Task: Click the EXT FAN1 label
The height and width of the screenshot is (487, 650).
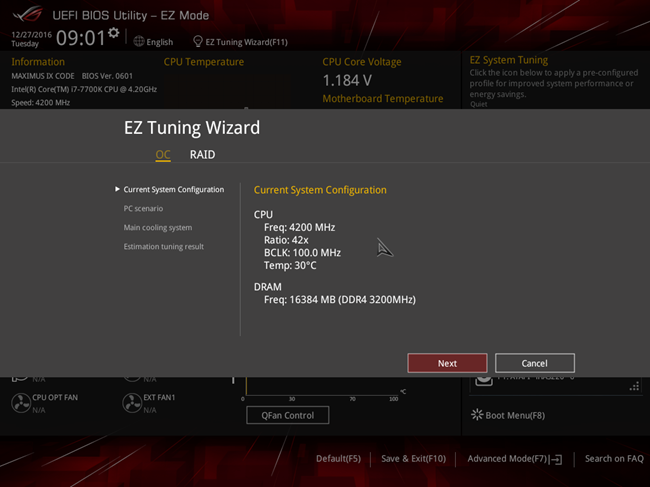Action: tap(159, 397)
